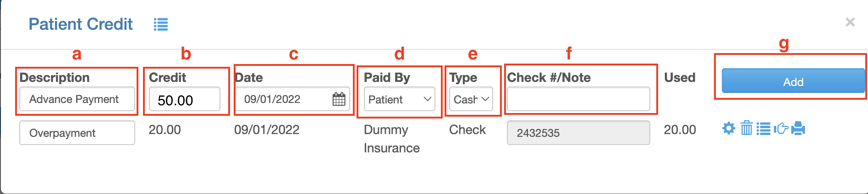Viewport: 868px width, 194px height.
Task: Click the check number field containing 2432535
Action: point(578,133)
